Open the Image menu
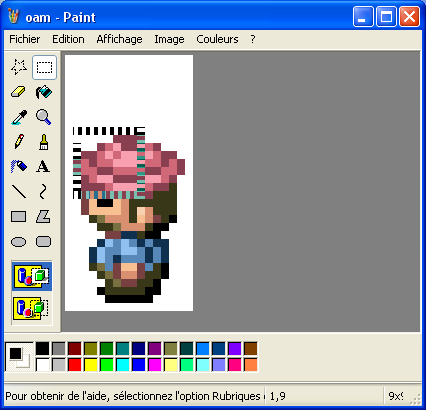This screenshot has width=426, height=410. pos(169,39)
